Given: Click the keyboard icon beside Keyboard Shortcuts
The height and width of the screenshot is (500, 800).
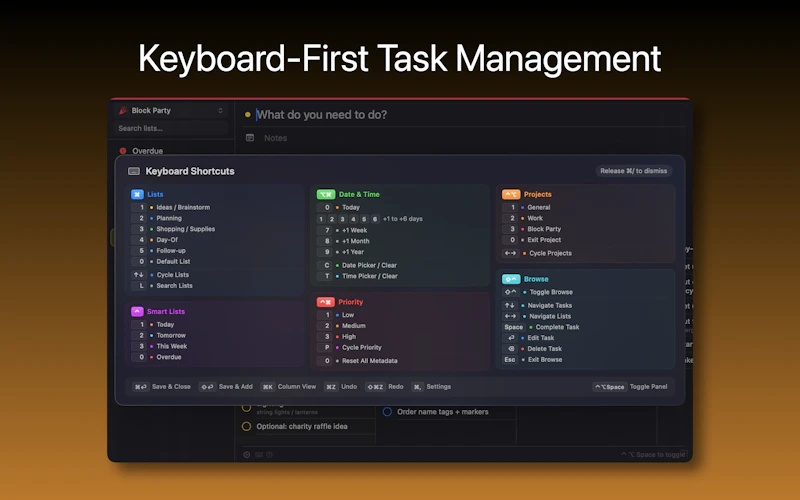Looking at the screenshot, I should [134, 171].
